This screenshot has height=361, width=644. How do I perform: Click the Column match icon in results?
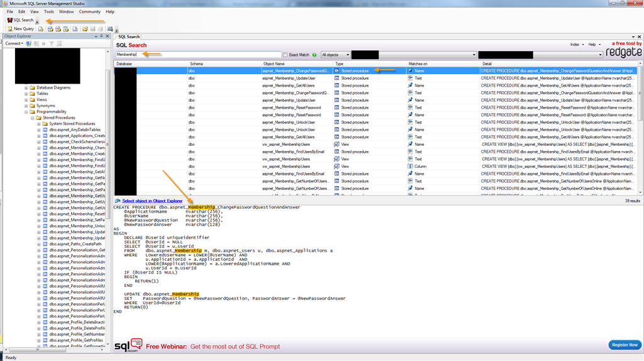pos(410,166)
